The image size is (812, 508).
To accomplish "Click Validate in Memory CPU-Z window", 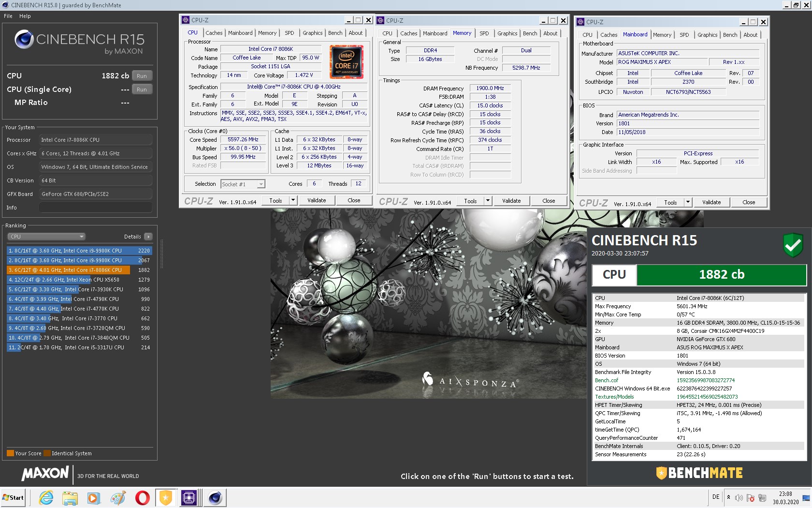I will point(512,201).
